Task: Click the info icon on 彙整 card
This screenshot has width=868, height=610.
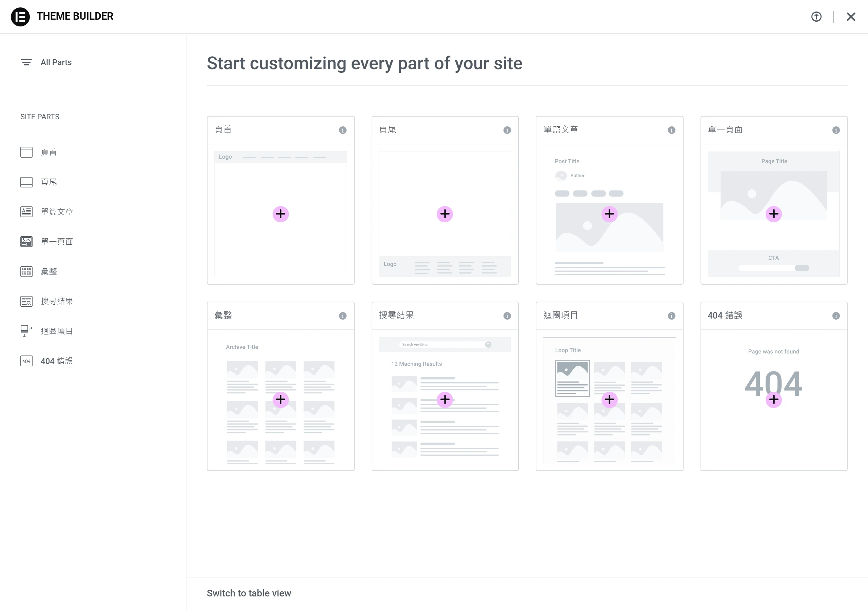Action: click(x=342, y=316)
